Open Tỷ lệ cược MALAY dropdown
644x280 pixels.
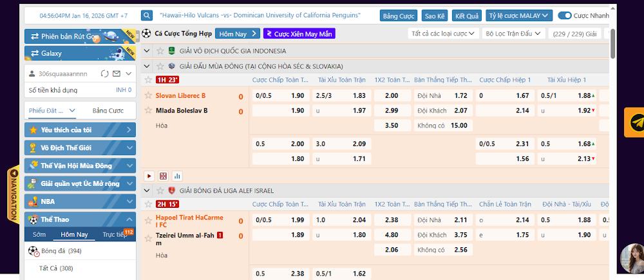(x=518, y=15)
